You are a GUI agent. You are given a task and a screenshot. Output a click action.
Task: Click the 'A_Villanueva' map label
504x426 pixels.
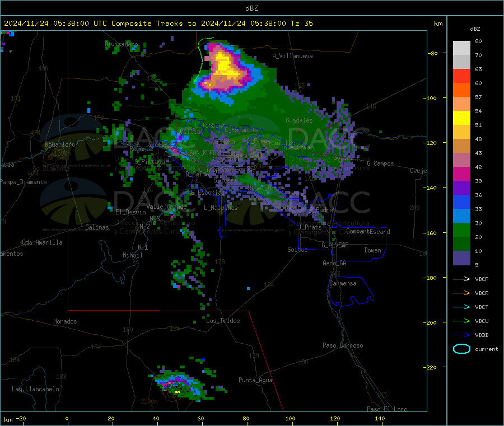[x=292, y=56]
